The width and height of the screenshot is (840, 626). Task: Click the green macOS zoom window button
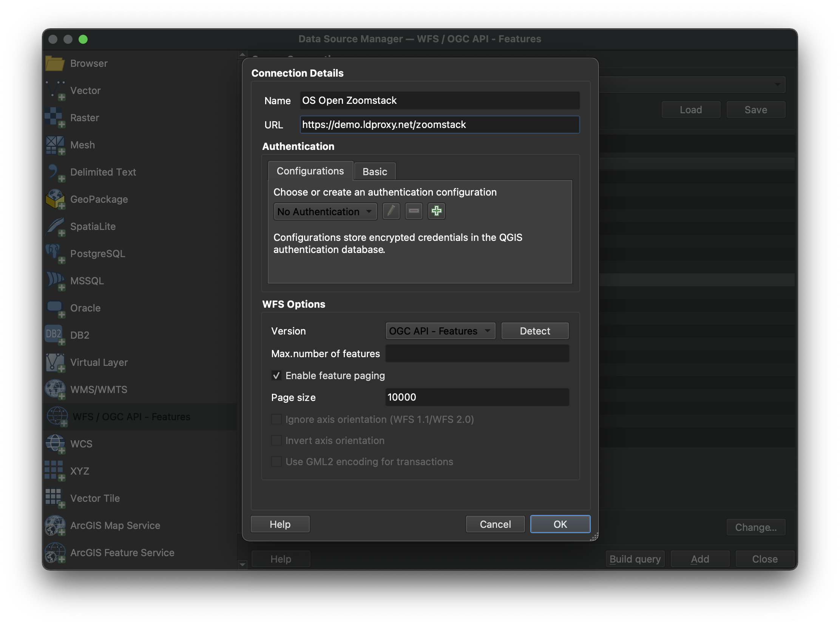pyautogui.click(x=83, y=39)
